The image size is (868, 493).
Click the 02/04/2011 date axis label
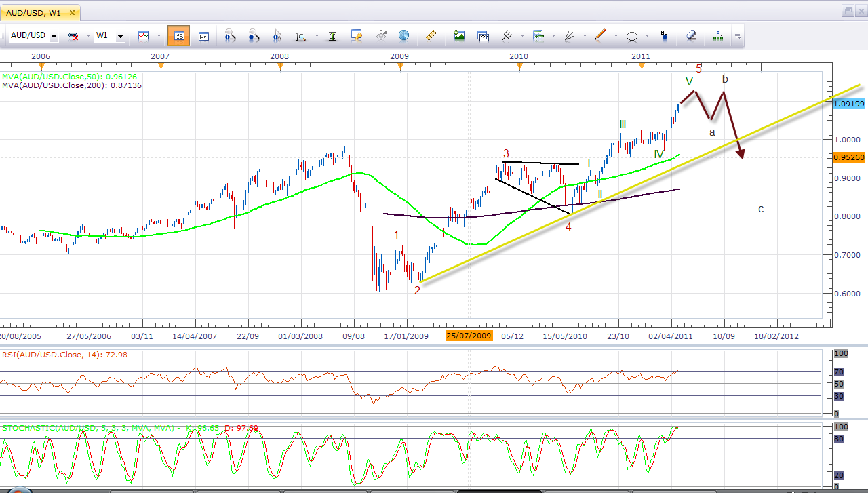tap(669, 336)
